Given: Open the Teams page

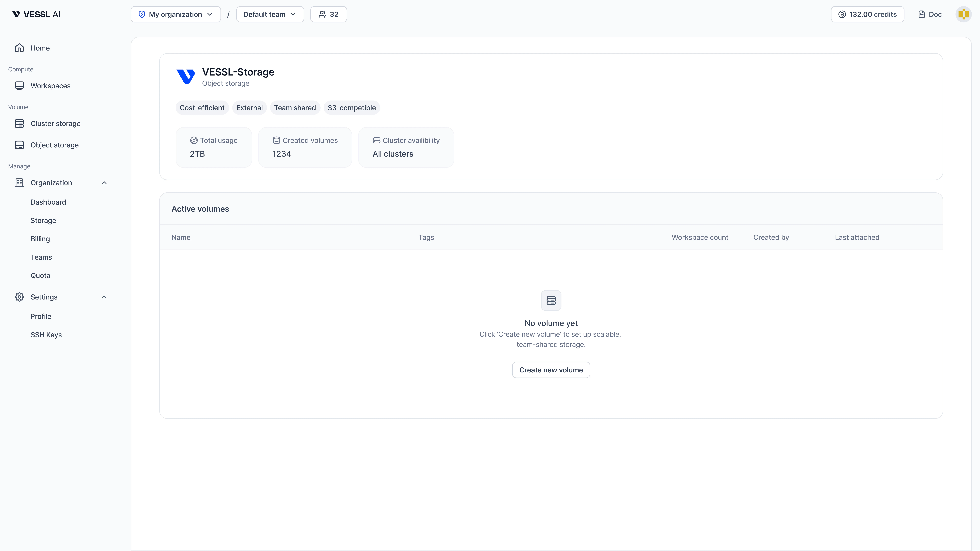Looking at the screenshot, I should [x=41, y=257].
